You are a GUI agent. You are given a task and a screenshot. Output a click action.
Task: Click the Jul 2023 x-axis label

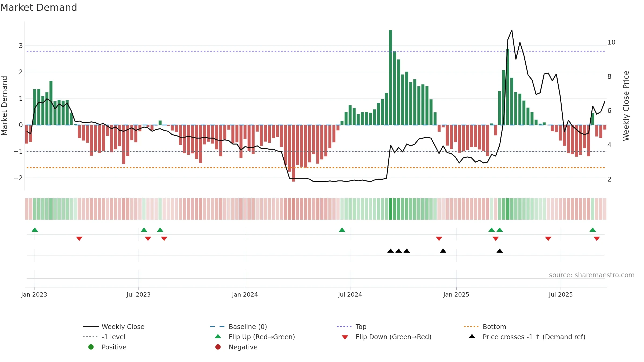pos(138,294)
